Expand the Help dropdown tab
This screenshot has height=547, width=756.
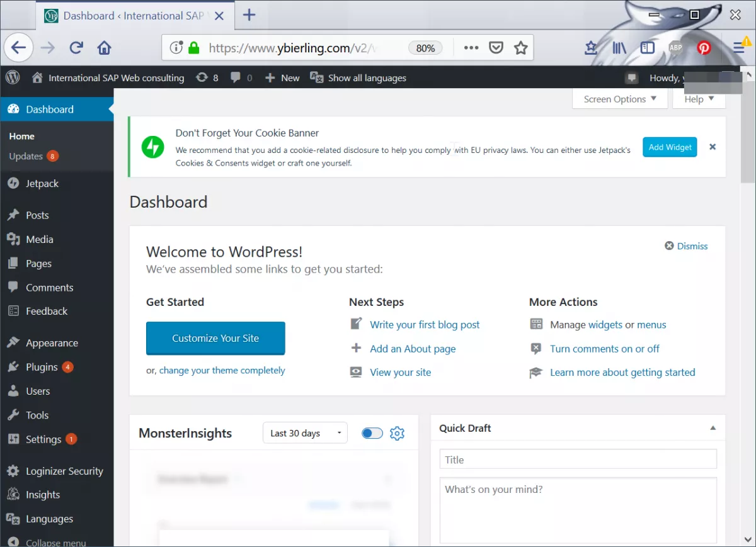[699, 99]
